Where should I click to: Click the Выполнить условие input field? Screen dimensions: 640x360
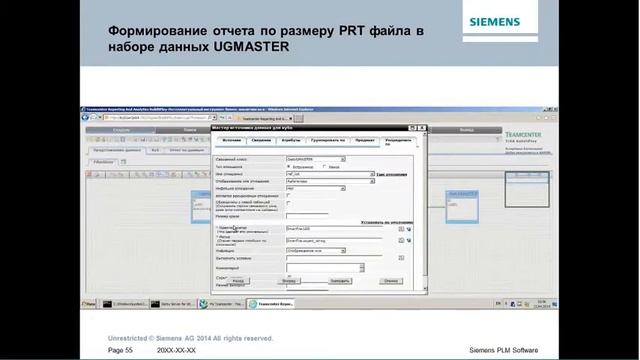tap(334, 258)
